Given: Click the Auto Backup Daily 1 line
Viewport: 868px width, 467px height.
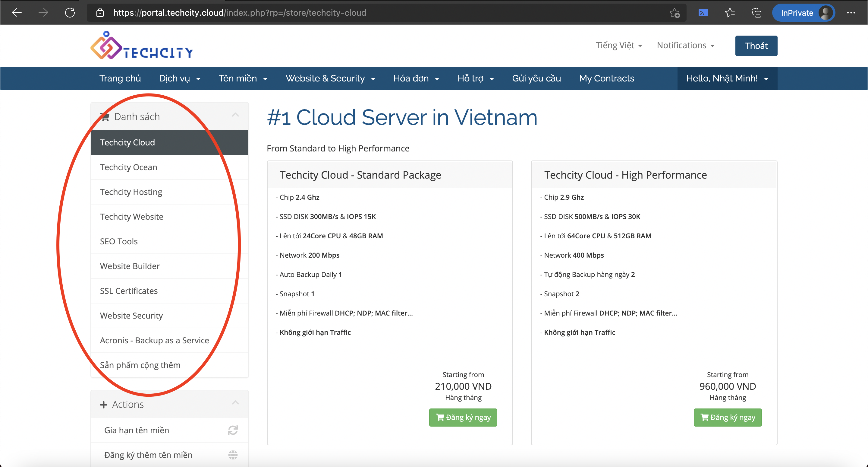Looking at the screenshot, I should pyautogui.click(x=309, y=275).
